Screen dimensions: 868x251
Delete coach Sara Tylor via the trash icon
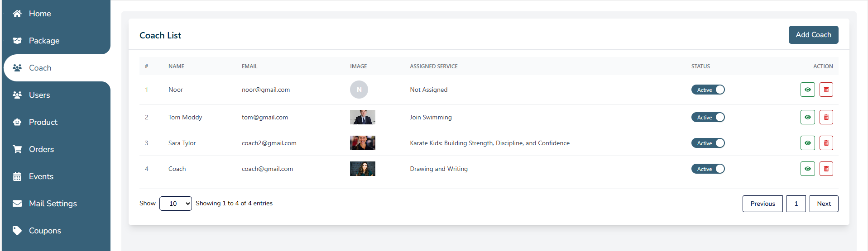[x=826, y=143]
